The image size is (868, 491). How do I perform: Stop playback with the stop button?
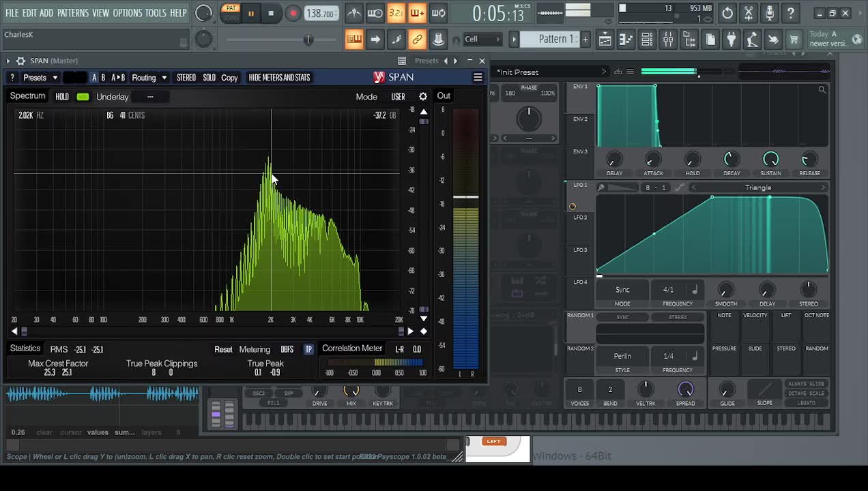tap(271, 13)
